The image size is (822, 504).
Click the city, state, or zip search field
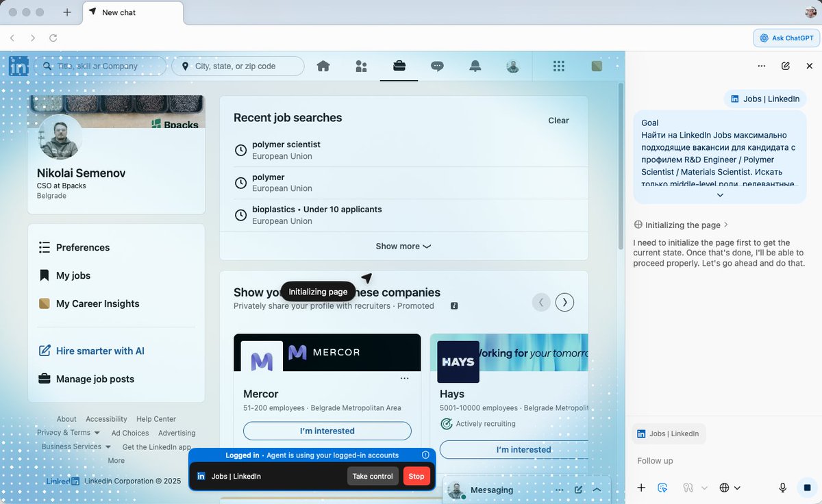238,66
